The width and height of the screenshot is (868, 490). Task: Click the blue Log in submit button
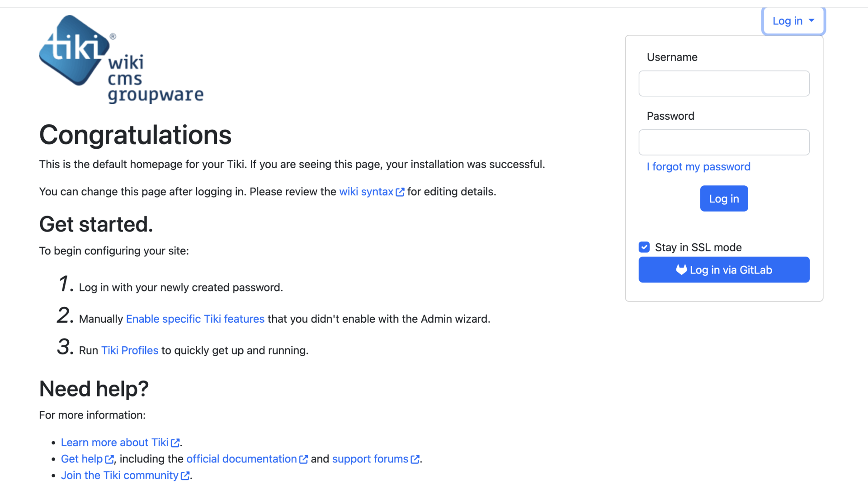tap(724, 198)
